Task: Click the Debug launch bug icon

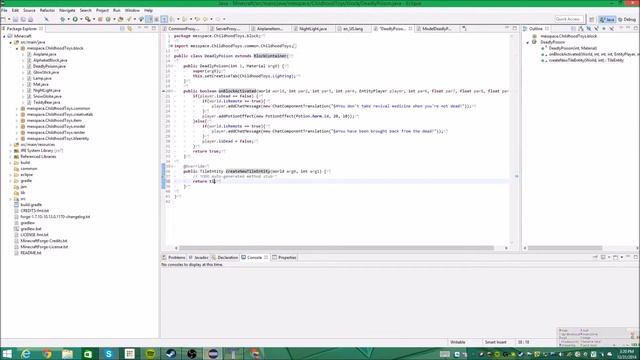Action: (x=62, y=19)
